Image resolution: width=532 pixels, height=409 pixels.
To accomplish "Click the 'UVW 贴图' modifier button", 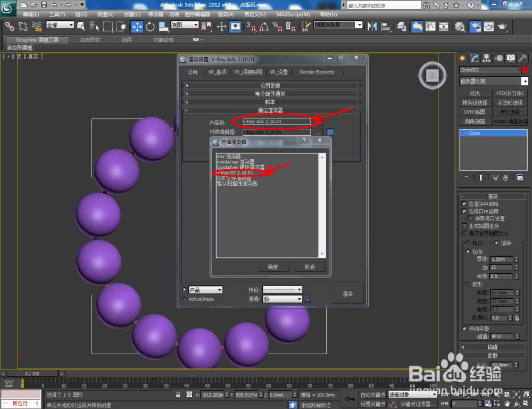I will pos(475,112).
